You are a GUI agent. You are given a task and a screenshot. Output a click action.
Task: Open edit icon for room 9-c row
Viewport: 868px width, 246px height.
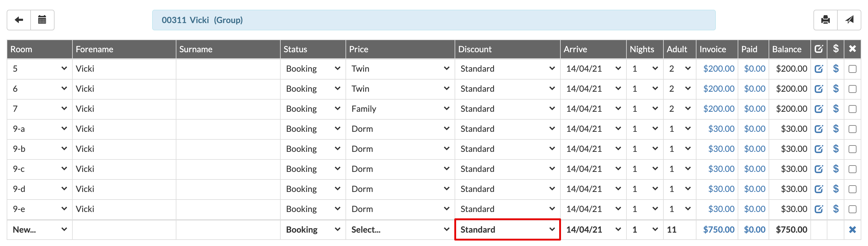coord(819,169)
